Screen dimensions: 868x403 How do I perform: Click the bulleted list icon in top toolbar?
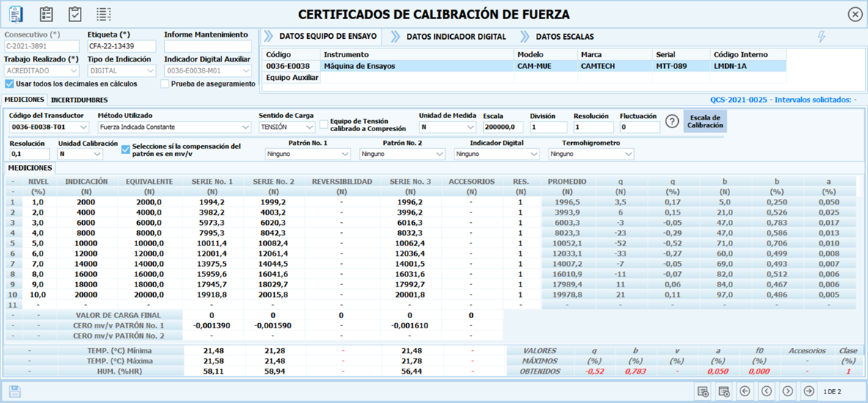(103, 14)
